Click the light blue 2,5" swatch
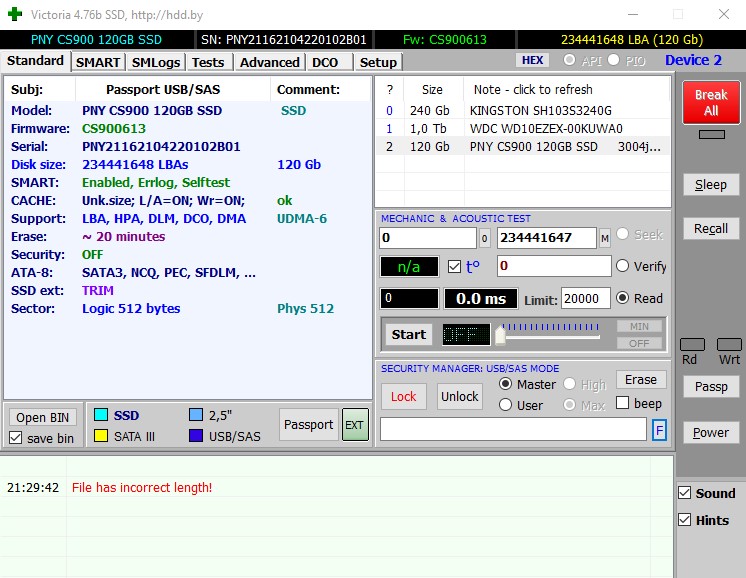 click(196, 415)
